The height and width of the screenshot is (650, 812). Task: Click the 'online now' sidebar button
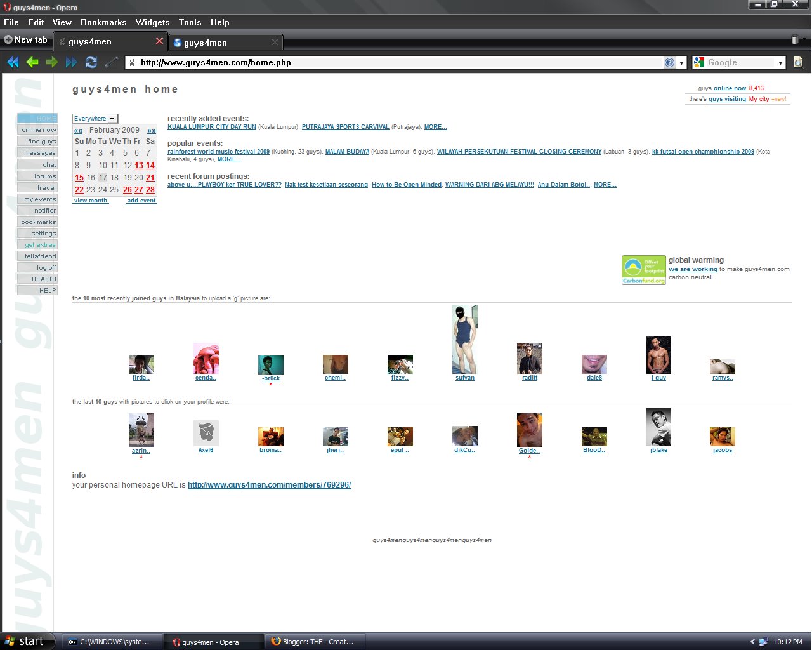point(37,130)
